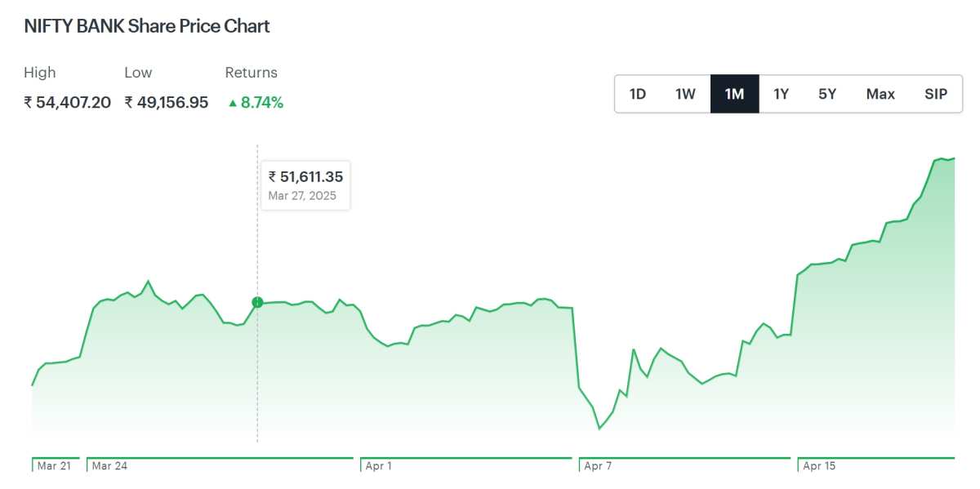
Task: Show the Max time range
Action: (x=880, y=94)
